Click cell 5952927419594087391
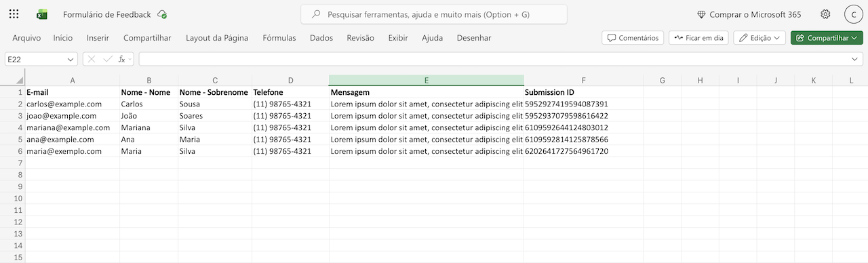The height and width of the screenshot is (263, 868). pos(583,104)
